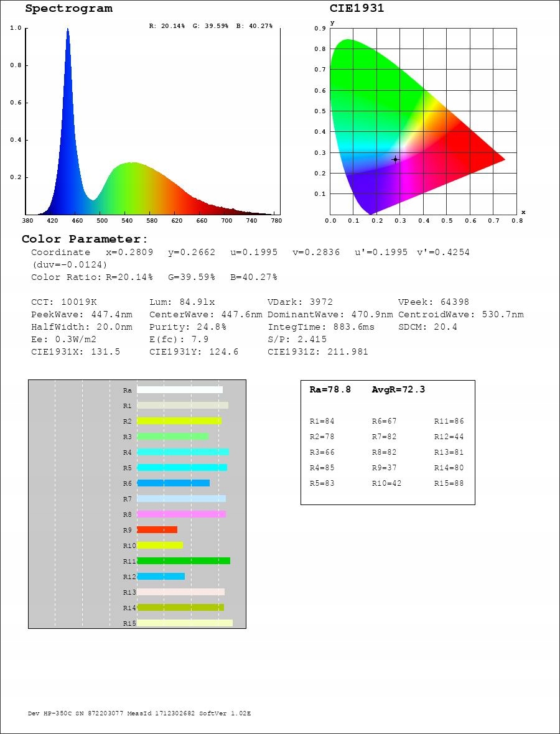Click Ee: 0.3W/m2 text
Viewport: 560px width, 734px height.
tap(63, 340)
